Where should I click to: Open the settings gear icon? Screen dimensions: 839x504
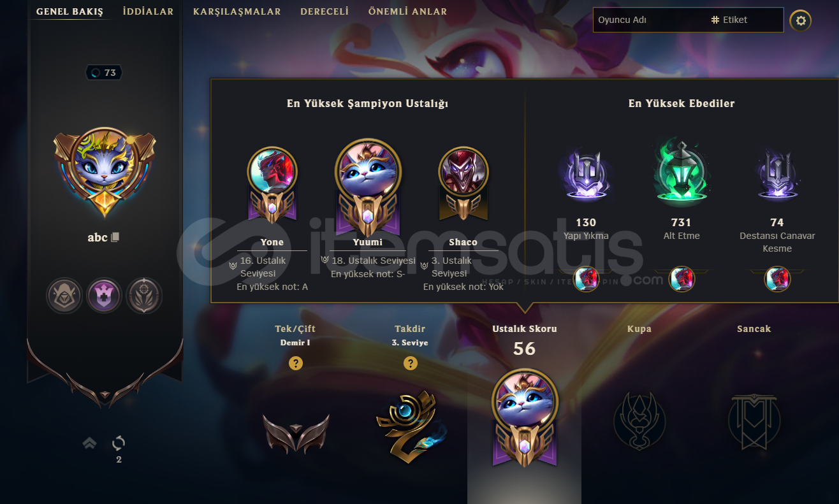(x=801, y=21)
